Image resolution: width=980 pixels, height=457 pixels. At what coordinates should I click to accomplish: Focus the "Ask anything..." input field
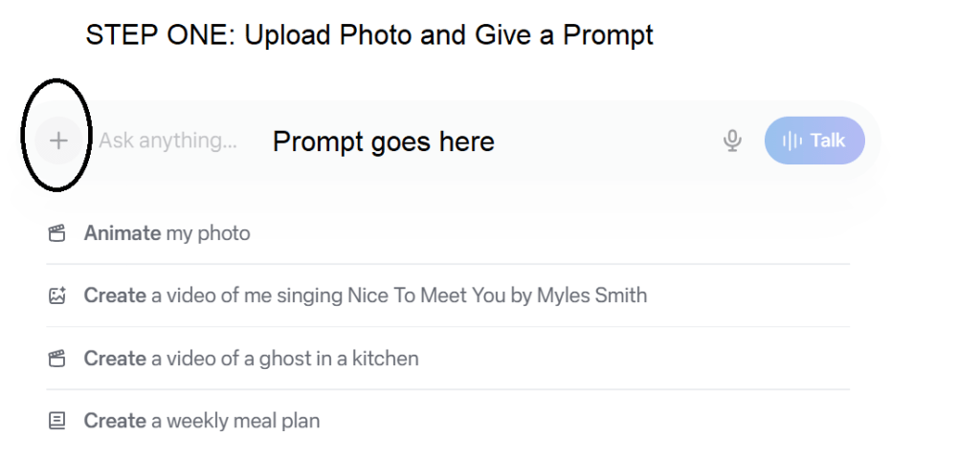pyautogui.click(x=167, y=141)
